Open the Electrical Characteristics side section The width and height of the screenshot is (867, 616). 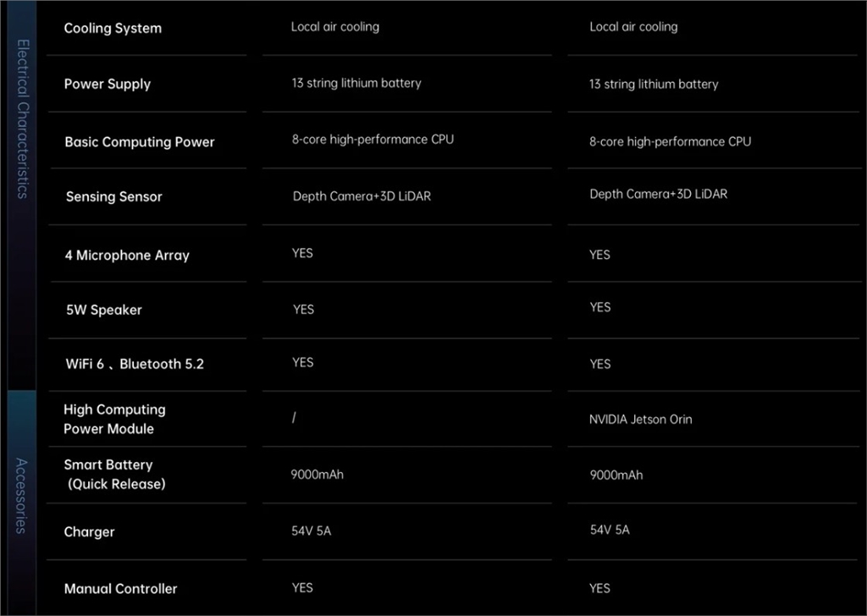[x=23, y=118]
